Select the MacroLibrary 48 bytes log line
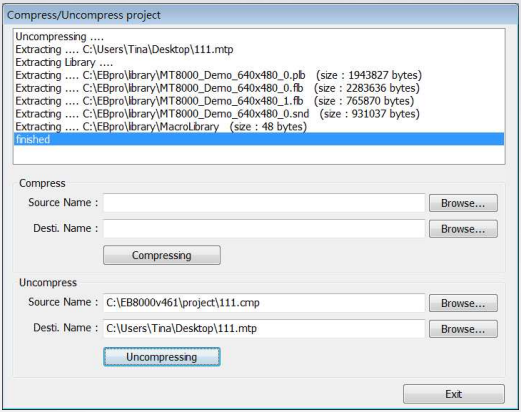Viewport: 521px width, 412px height. click(x=259, y=127)
